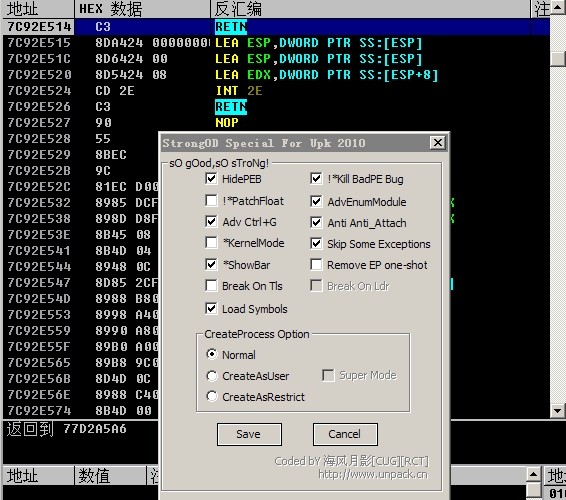Toggle the !*Kill BadPE Bug checkbox
Screen dimensions: 566x500
click(x=316, y=179)
